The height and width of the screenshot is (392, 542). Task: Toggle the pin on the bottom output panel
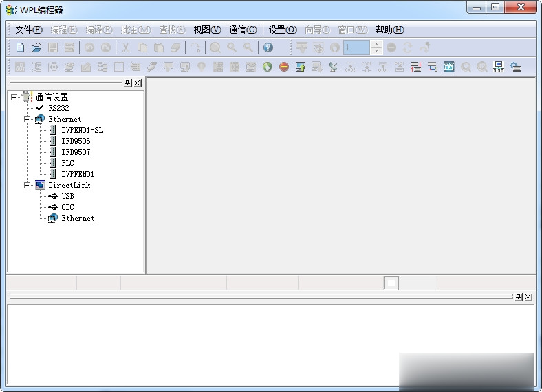(x=519, y=296)
